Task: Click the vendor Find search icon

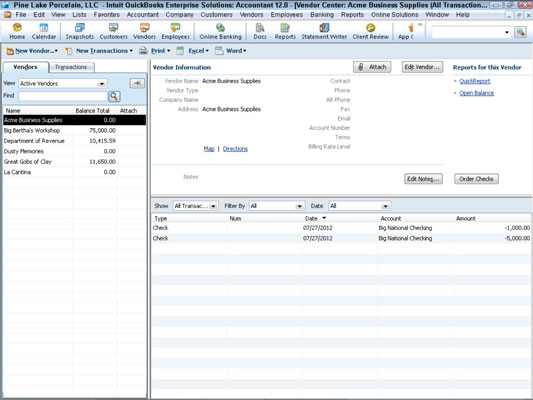Action: (114, 96)
